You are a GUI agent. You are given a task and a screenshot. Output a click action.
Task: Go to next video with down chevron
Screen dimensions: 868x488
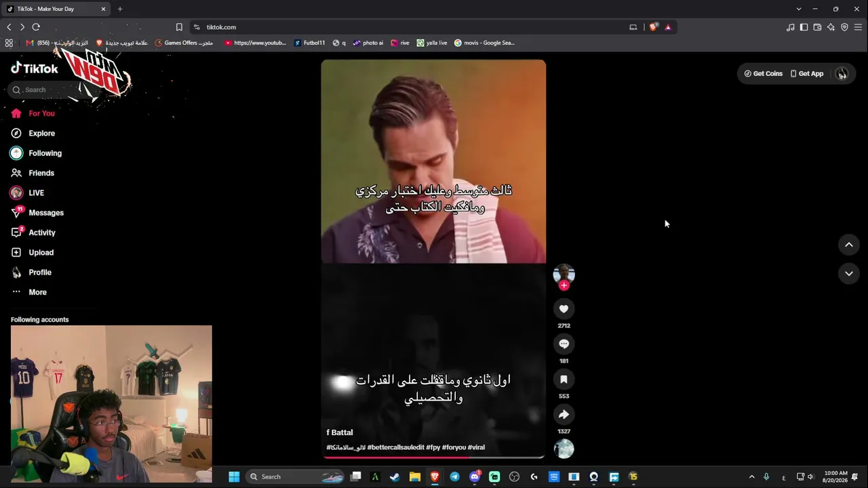[848, 273]
